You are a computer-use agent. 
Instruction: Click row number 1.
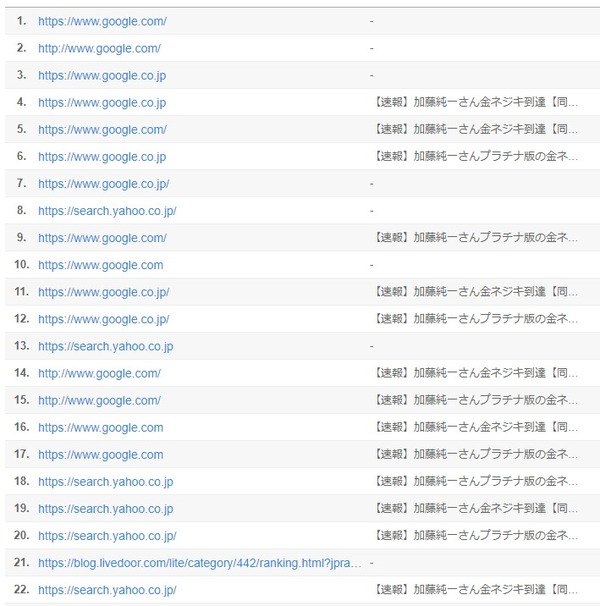click(22, 20)
